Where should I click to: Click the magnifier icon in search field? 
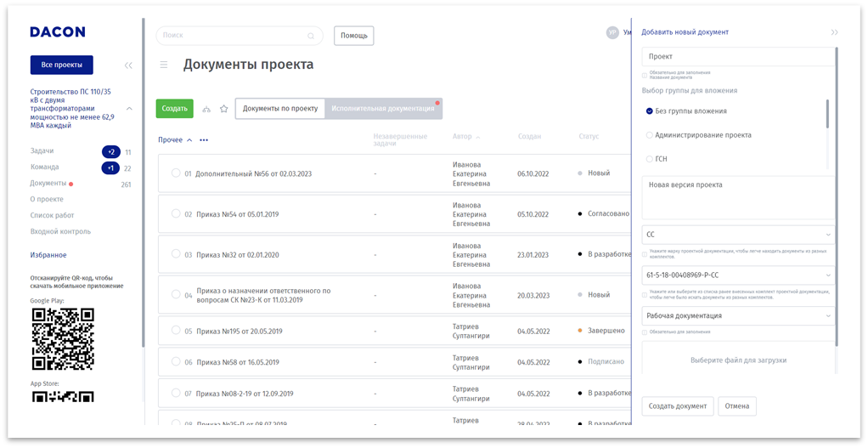coord(311,36)
